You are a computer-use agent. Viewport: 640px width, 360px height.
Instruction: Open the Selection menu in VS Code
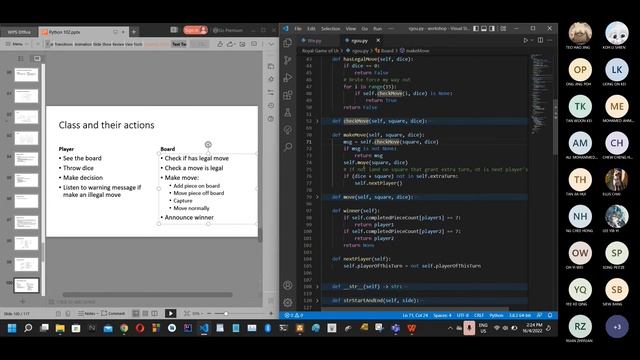click(330, 29)
